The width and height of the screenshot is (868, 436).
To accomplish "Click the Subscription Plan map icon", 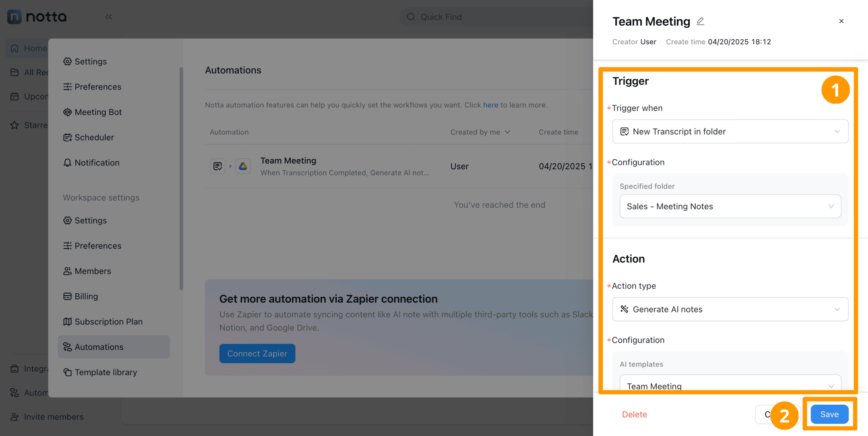I will pos(68,322).
